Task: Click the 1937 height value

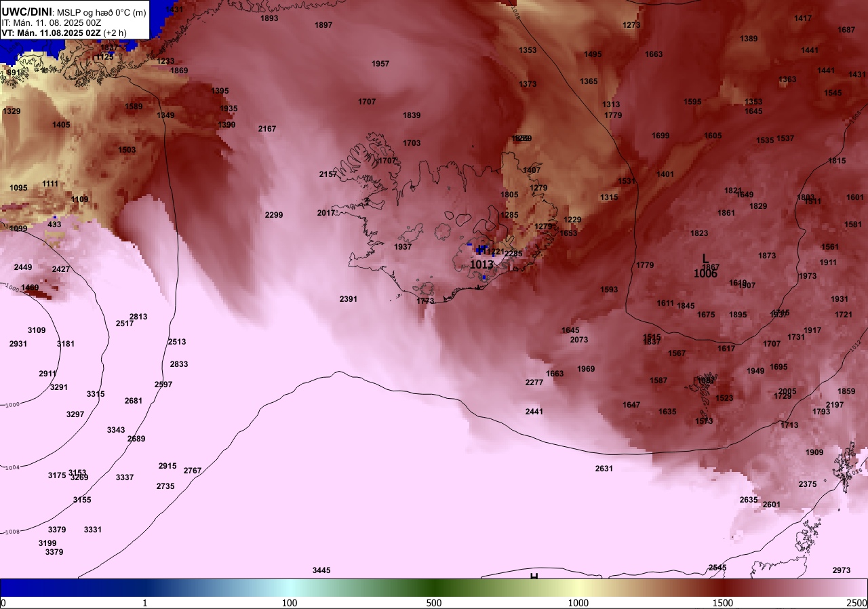Action: pyautogui.click(x=403, y=247)
